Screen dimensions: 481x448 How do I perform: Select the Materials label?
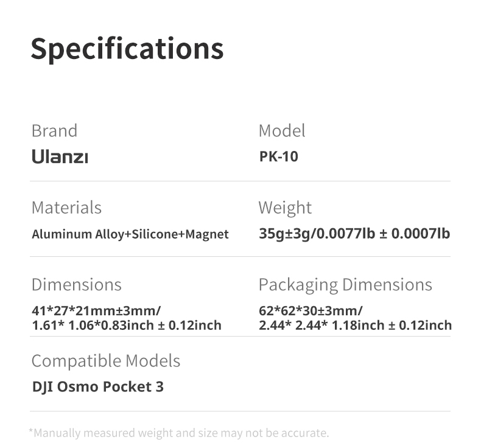tap(66, 208)
